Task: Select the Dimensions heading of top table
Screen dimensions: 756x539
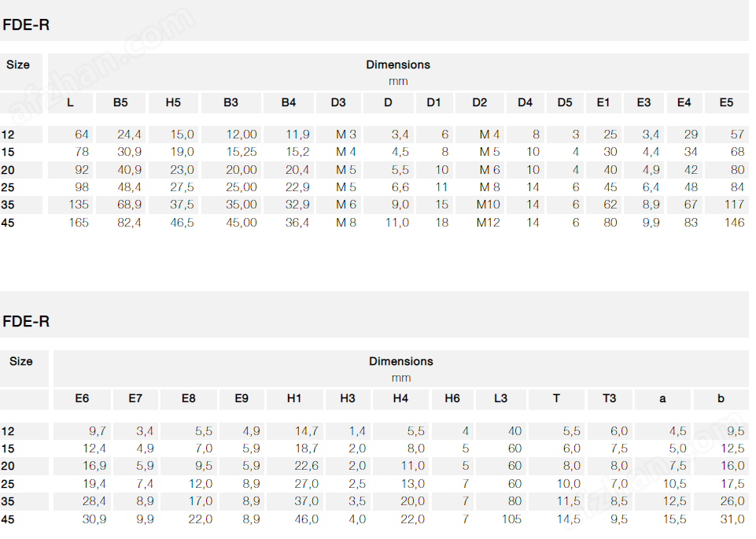Action: pyautogui.click(x=398, y=65)
